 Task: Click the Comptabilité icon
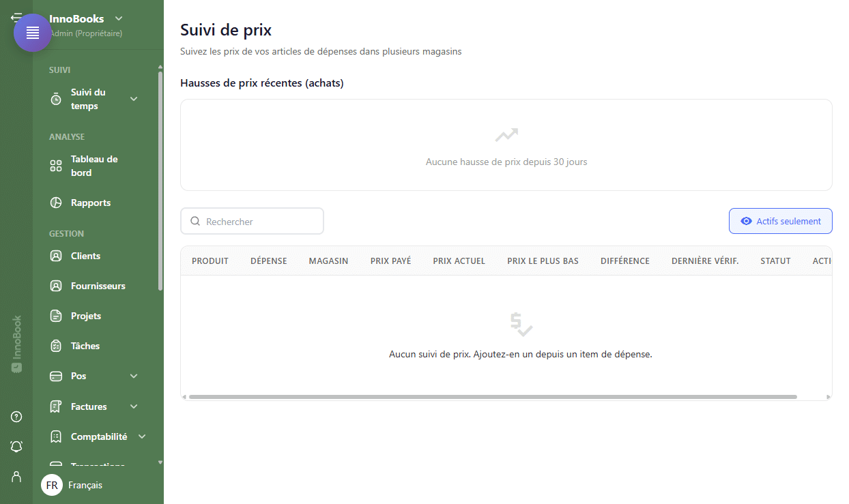tap(56, 436)
